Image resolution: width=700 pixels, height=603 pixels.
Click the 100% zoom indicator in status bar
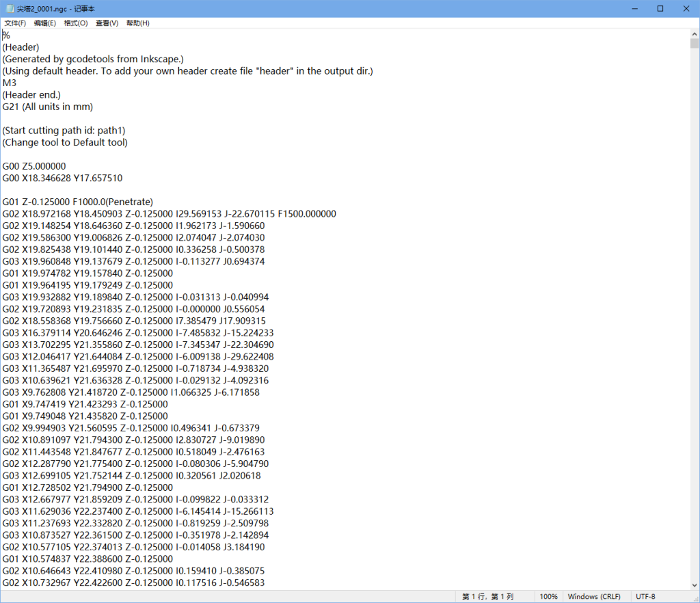click(x=548, y=597)
